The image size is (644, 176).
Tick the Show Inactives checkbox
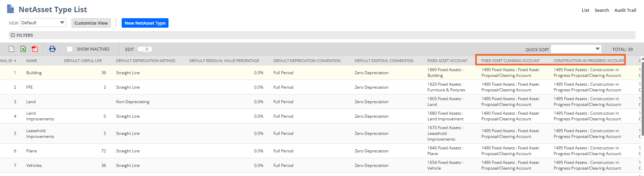pos(69,49)
